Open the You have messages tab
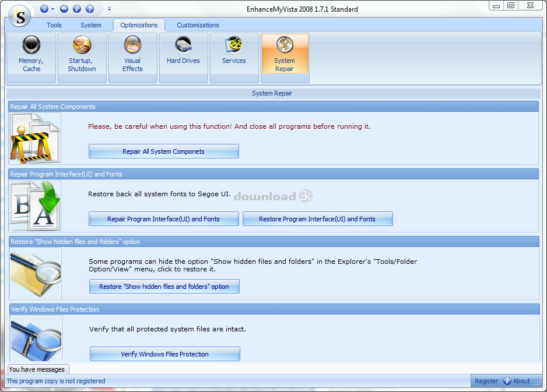547x392 pixels. 37,369
